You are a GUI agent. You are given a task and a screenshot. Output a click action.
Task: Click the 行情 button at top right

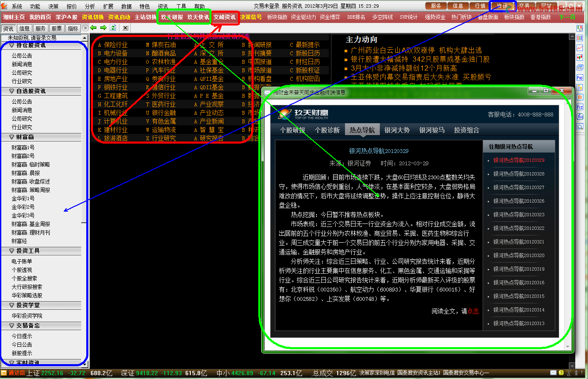(x=480, y=6)
